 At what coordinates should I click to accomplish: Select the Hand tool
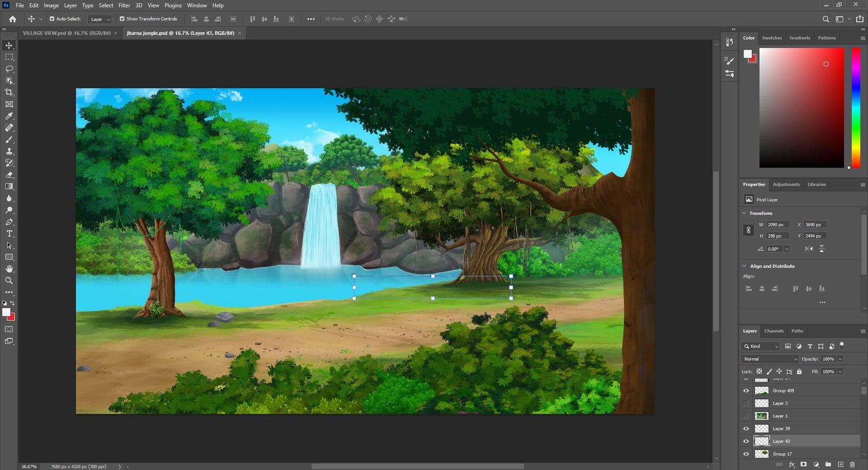[x=9, y=269]
